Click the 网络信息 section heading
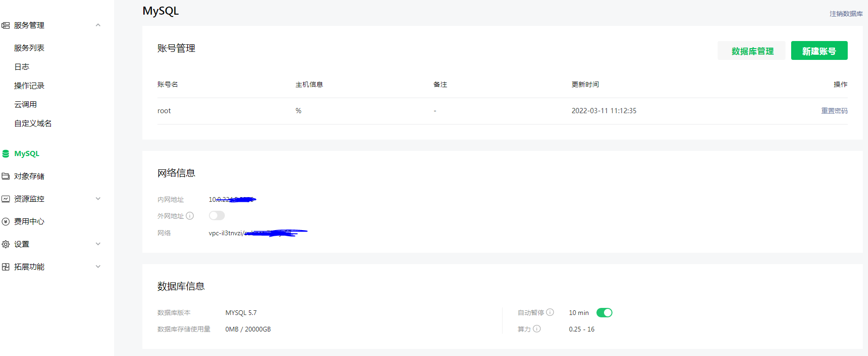This screenshot has width=868, height=356. pos(176,173)
